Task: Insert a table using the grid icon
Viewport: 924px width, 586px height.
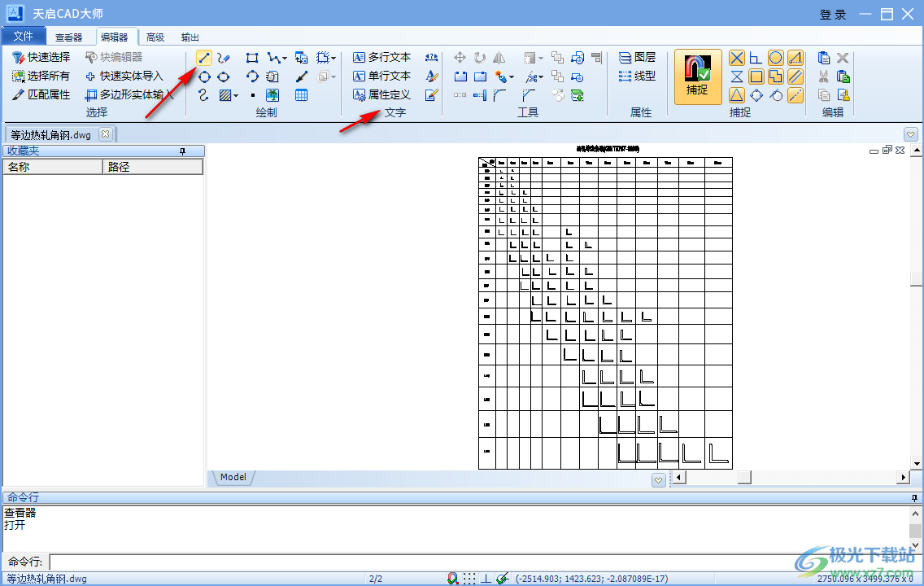Action: (301, 95)
